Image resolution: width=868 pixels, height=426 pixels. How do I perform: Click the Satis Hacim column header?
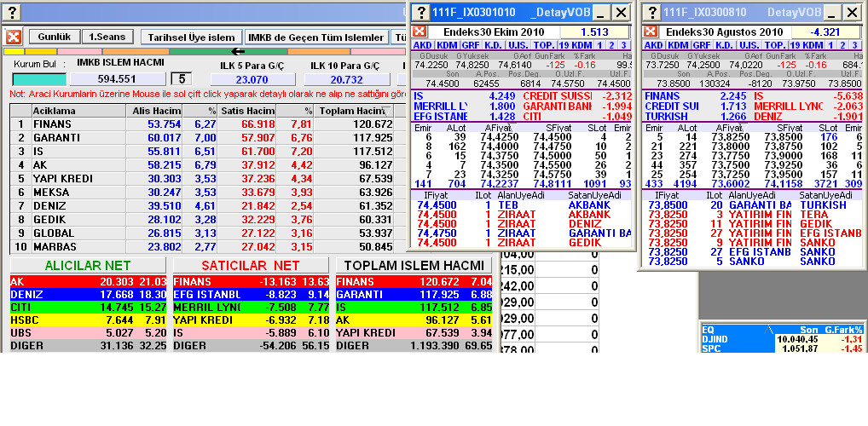click(247, 112)
